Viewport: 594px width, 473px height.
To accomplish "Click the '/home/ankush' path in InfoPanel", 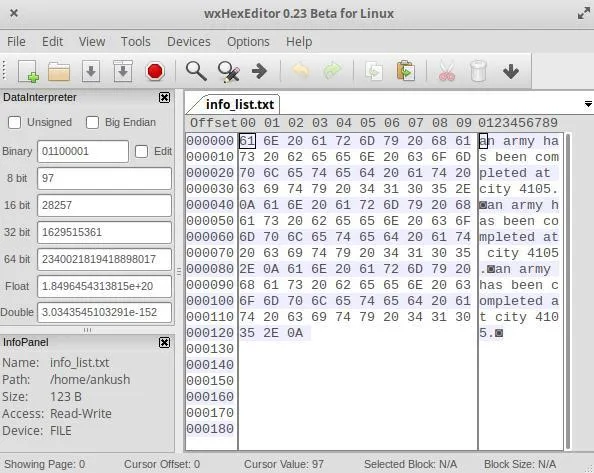I will tap(90, 379).
